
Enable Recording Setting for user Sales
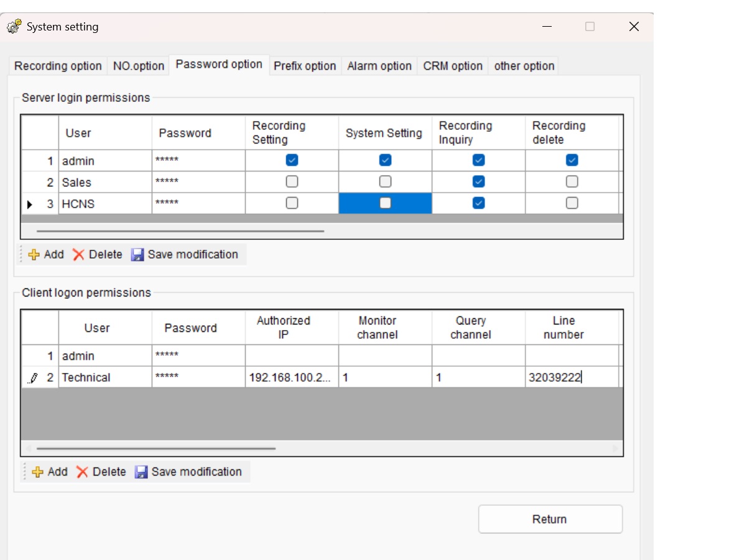[x=292, y=181]
